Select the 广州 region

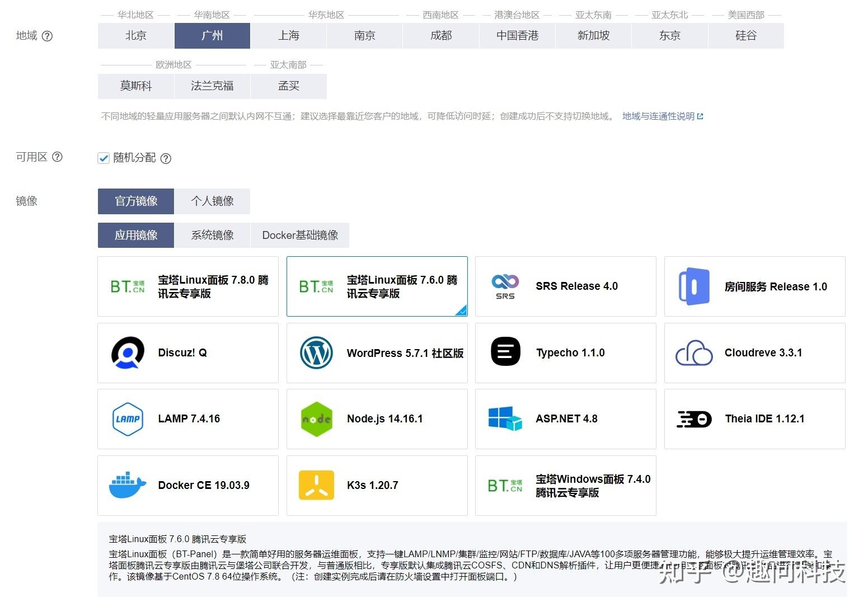pyautogui.click(x=212, y=36)
